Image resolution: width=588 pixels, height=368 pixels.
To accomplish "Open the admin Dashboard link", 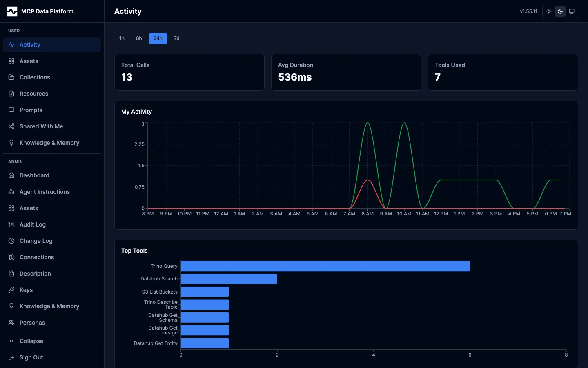I will 34,175.
